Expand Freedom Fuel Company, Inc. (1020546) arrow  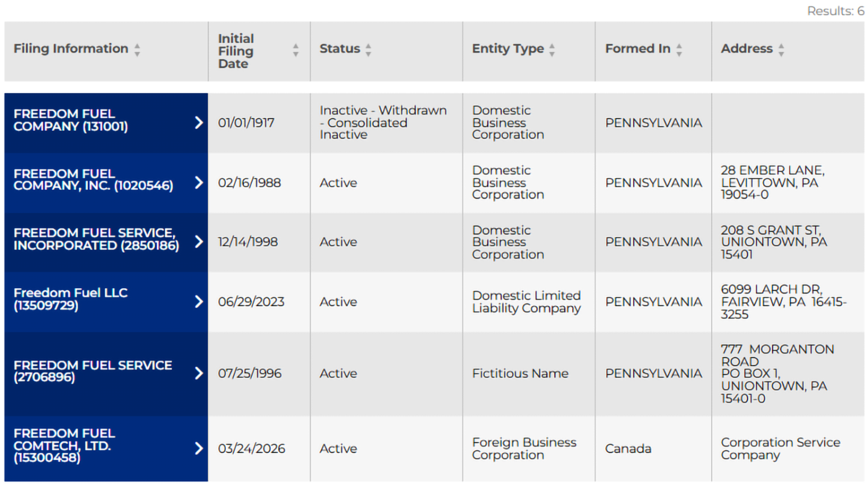(x=198, y=183)
